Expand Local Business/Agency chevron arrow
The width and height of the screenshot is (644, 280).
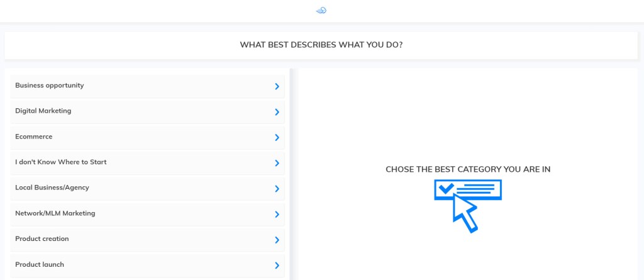click(277, 189)
